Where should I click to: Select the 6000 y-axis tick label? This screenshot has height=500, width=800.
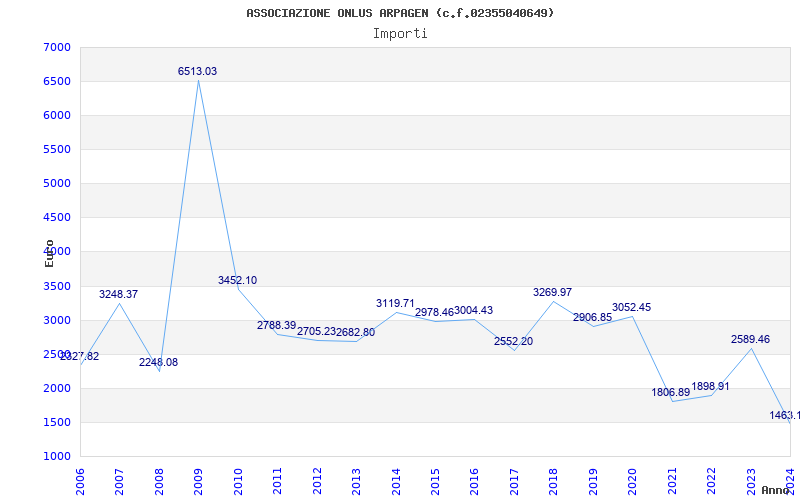[57, 115]
